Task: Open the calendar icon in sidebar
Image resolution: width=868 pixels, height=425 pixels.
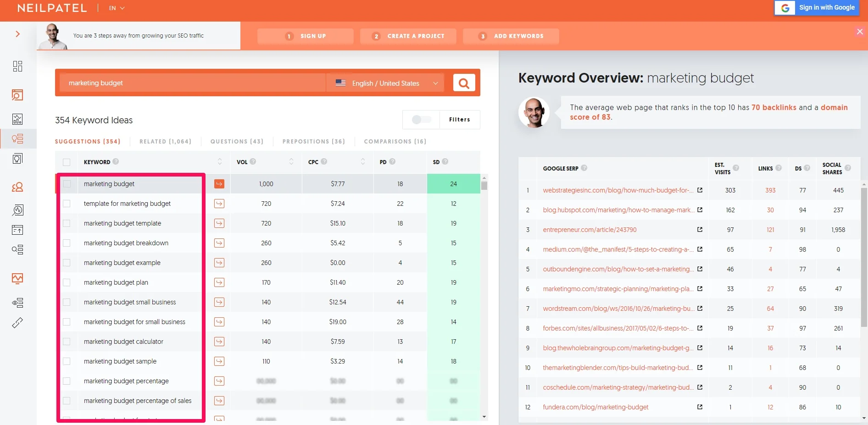Action: (17, 230)
